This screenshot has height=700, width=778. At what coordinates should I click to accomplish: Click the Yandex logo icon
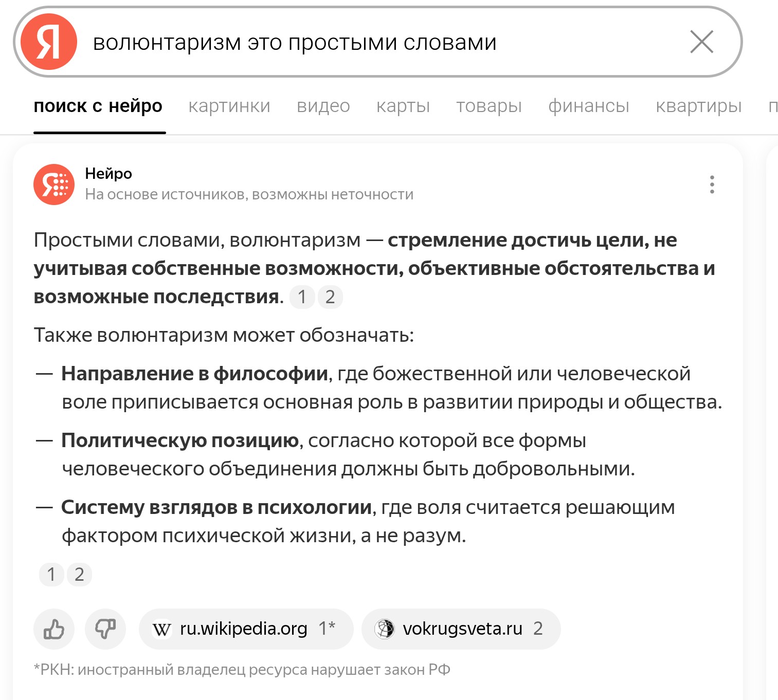(x=49, y=42)
